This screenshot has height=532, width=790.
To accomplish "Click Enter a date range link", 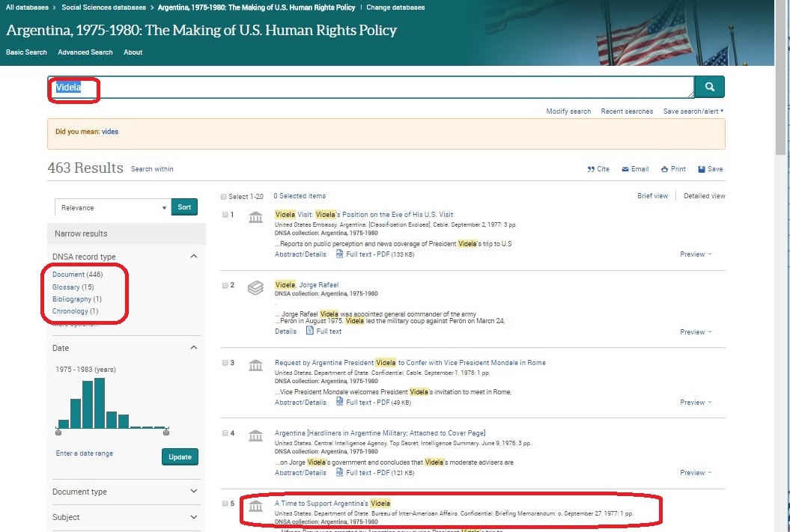I will click(x=84, y=453).
